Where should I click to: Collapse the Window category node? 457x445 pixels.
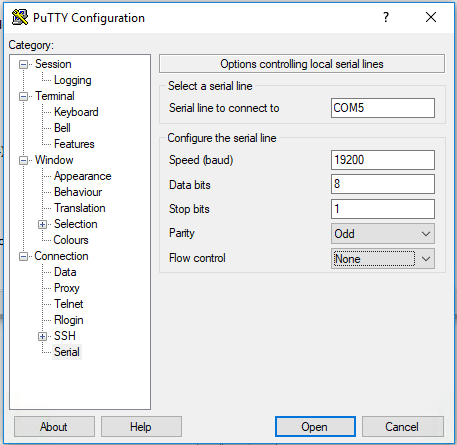tap(23, 160)
